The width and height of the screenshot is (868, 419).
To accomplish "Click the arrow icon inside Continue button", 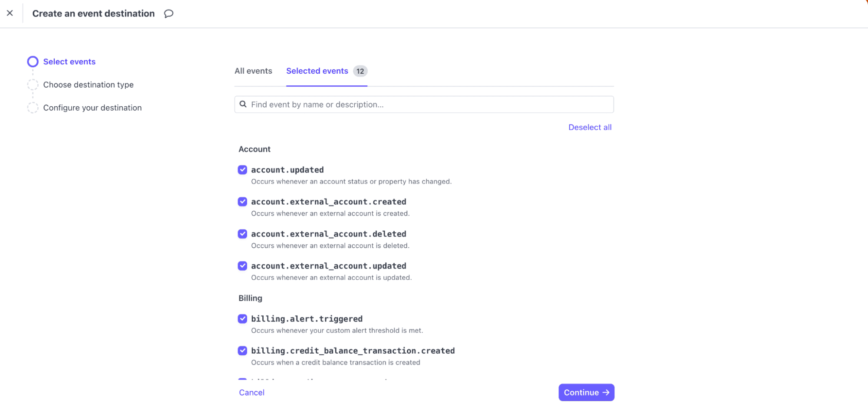I will (x=606, y=392).
